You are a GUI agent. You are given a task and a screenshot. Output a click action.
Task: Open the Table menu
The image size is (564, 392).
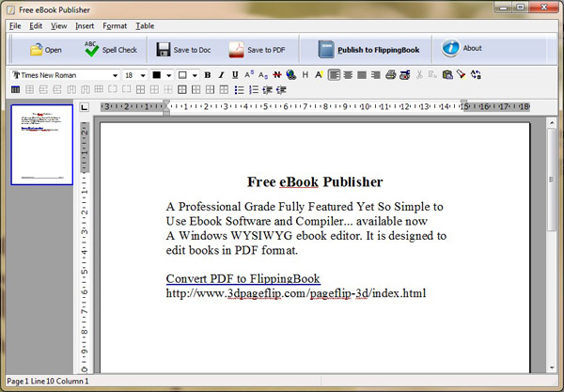tap(145, 26)
